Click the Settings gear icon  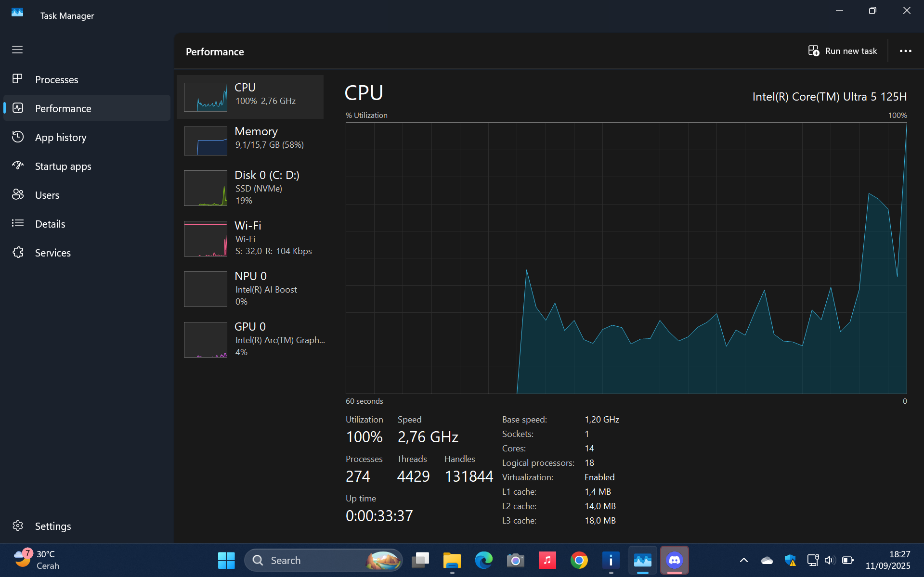tap(18, 526)
